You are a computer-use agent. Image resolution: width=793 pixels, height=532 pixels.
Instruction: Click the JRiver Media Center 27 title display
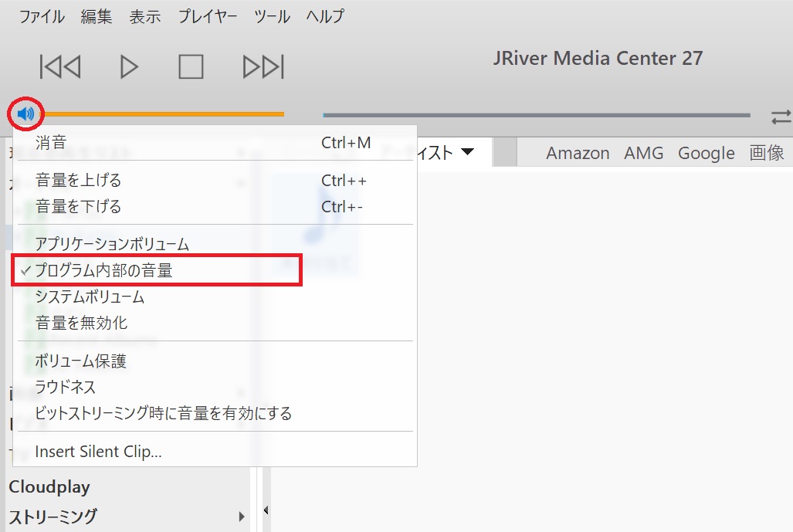(x=598, y=58)
